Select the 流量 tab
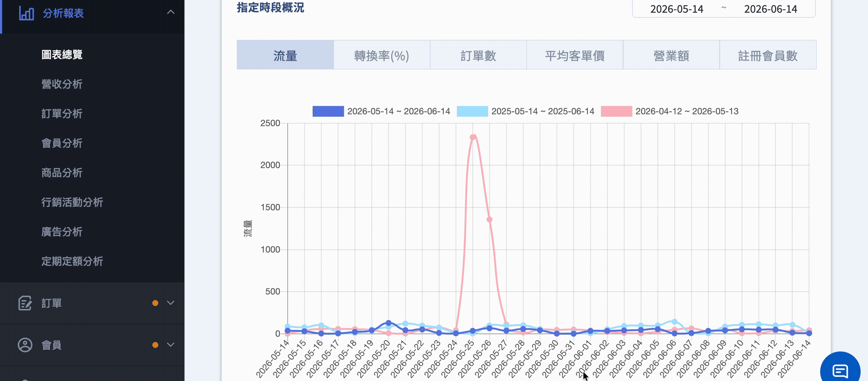 pos(285,55)
